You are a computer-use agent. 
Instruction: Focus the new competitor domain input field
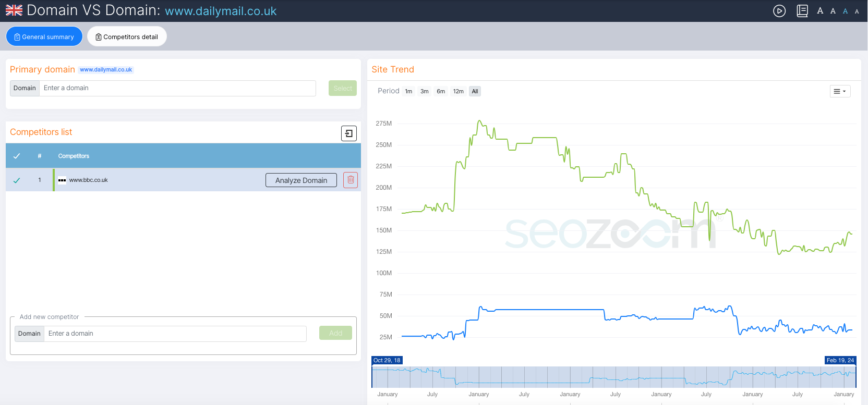[175, 334]
